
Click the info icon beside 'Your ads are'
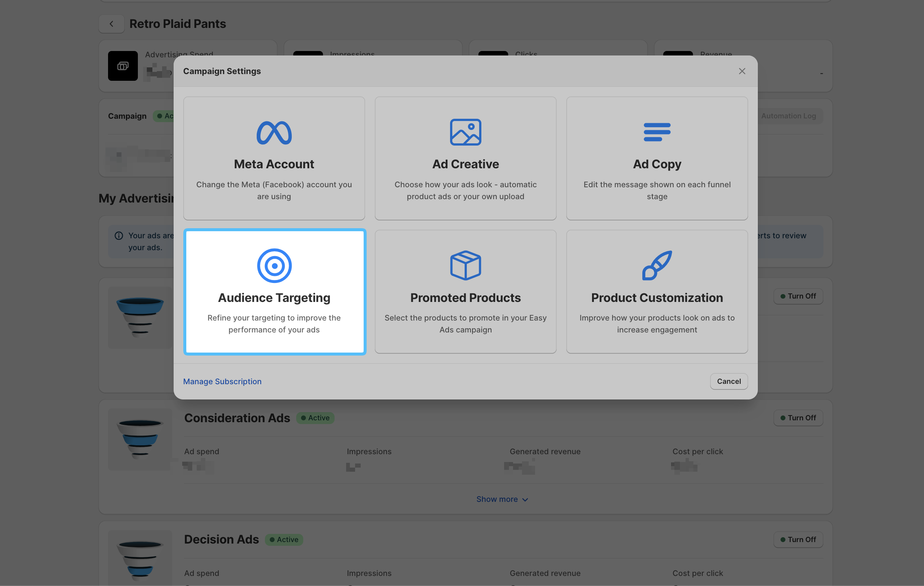[x=119, y=235]
